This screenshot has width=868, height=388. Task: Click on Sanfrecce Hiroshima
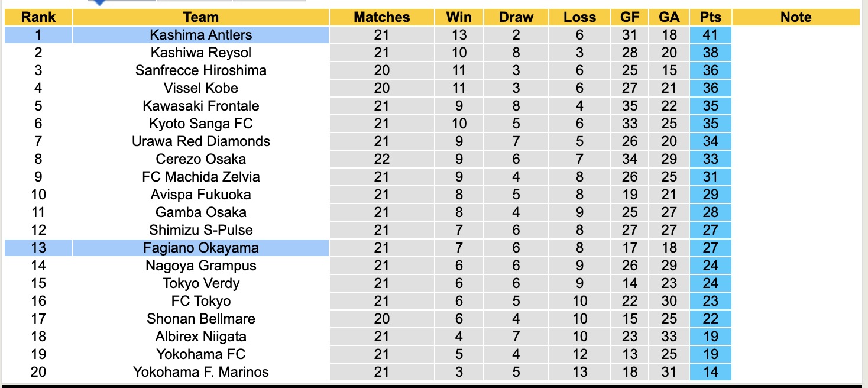[x=201, y=70]
